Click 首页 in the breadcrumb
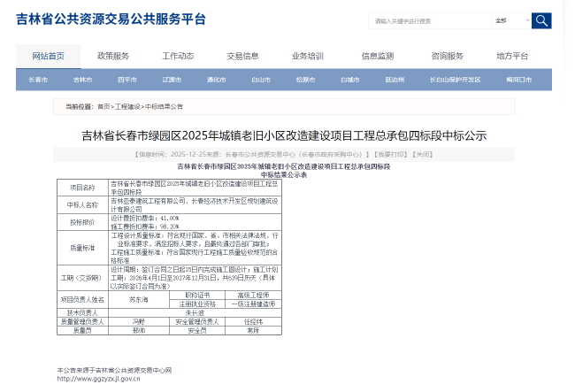Viewport: 575px width, 392px height. (103, 106)
